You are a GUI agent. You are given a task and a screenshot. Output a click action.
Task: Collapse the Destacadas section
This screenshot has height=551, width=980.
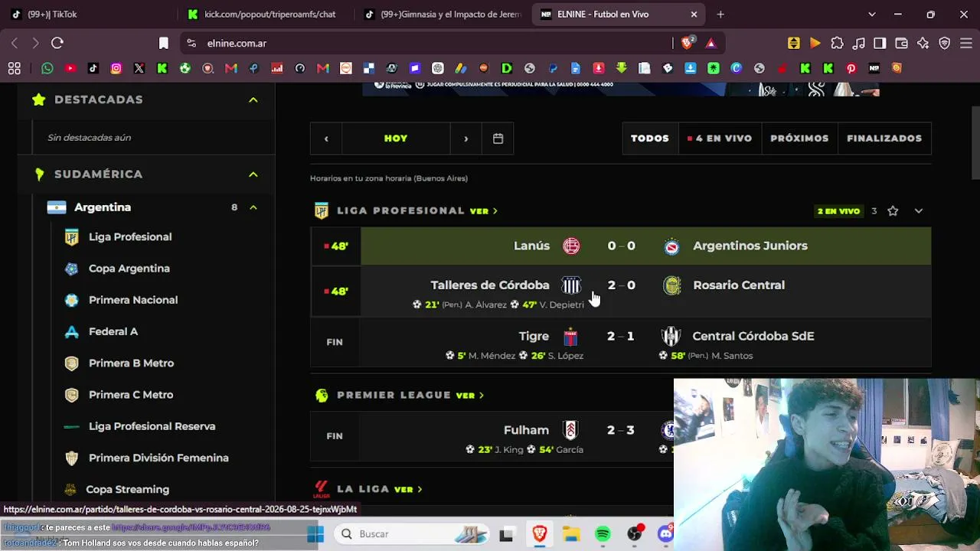point(253,99)
